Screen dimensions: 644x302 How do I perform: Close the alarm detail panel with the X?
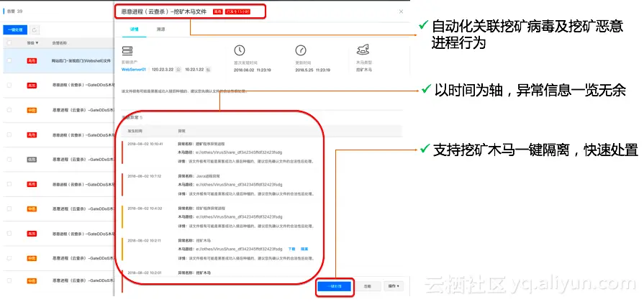click(401, 12)
